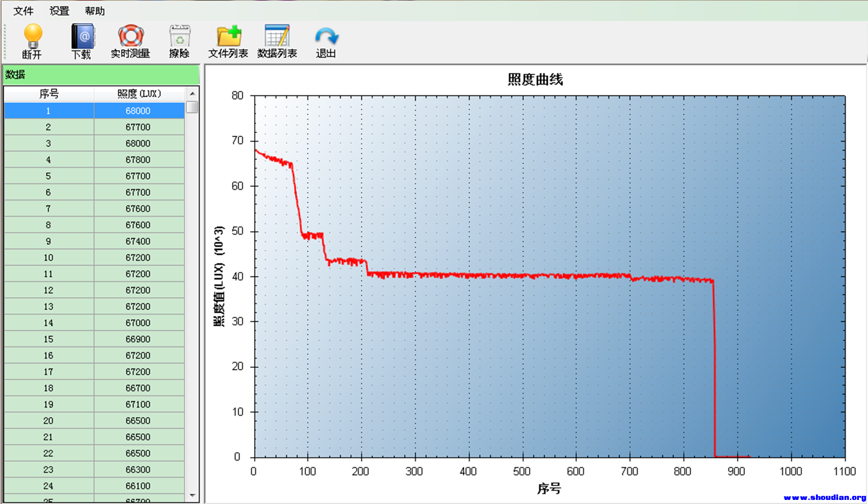Screen dimensions: 868x504
Task: Select row 12 in the data table
Action: click(94, 290)
